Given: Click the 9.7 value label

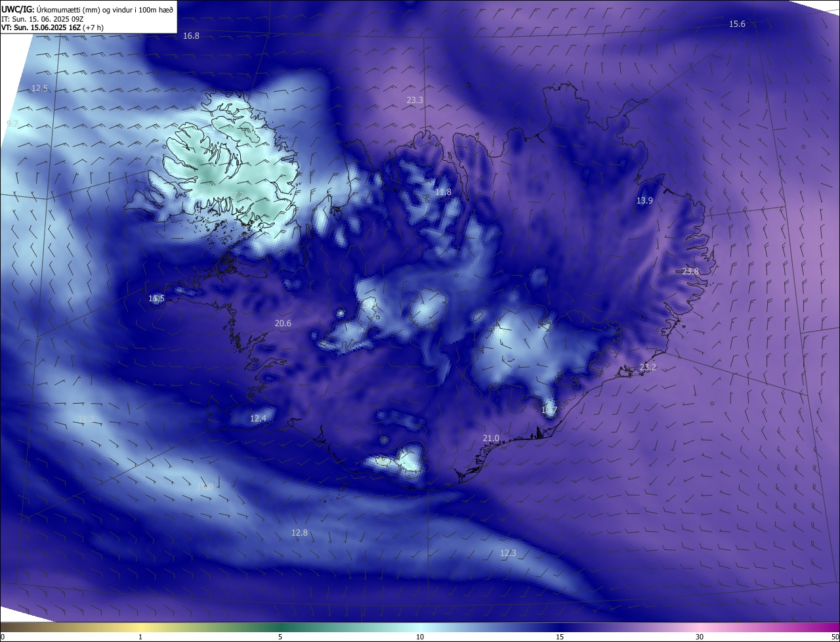Looking at the screenshot, I should point(12,124).
